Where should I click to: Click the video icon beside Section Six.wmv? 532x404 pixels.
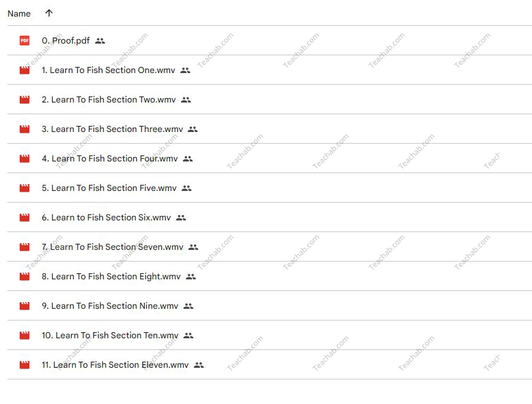click(x=25, y=217)
